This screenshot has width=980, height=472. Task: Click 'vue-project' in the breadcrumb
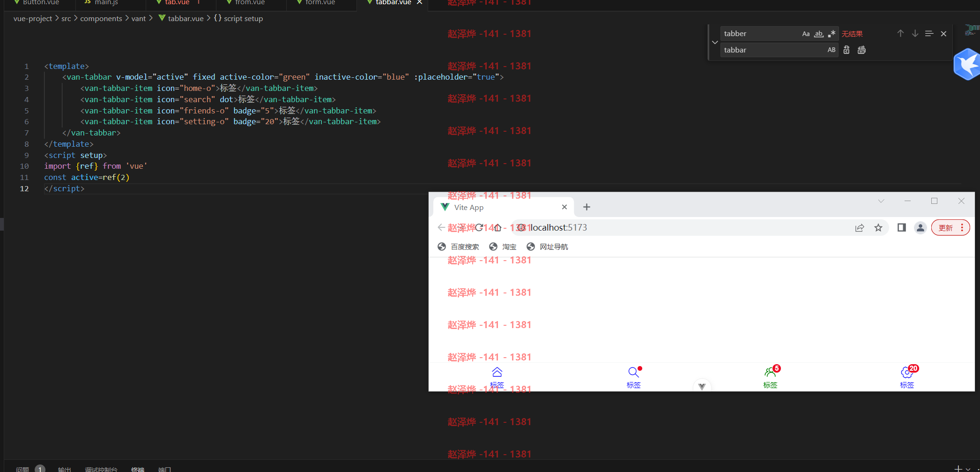pos(33,19)
